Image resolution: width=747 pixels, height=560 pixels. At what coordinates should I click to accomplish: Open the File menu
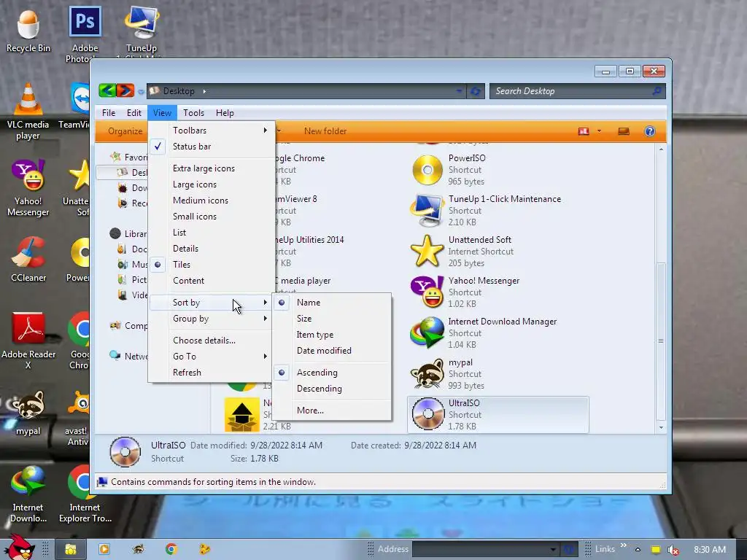click(x=109, y=113)
